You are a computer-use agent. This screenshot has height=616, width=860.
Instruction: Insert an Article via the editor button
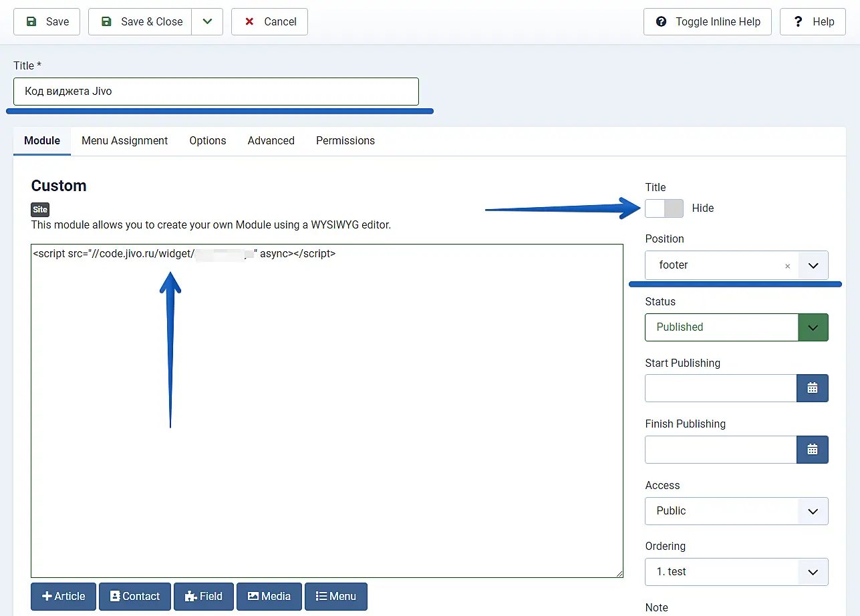[63, 597]
